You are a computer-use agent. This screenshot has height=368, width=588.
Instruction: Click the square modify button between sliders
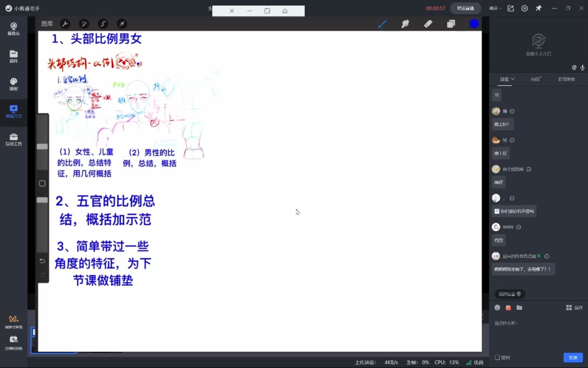click(x=42, y=183)
